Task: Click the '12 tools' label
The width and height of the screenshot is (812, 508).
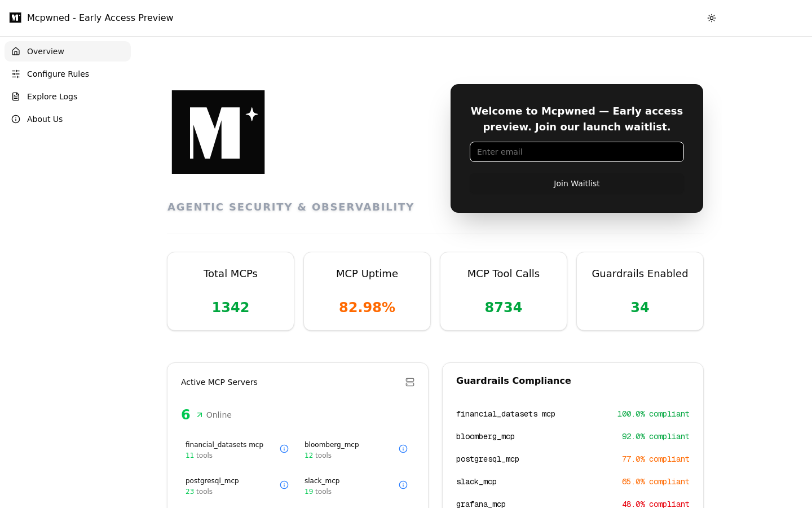Action: click(x=318, y=456)
